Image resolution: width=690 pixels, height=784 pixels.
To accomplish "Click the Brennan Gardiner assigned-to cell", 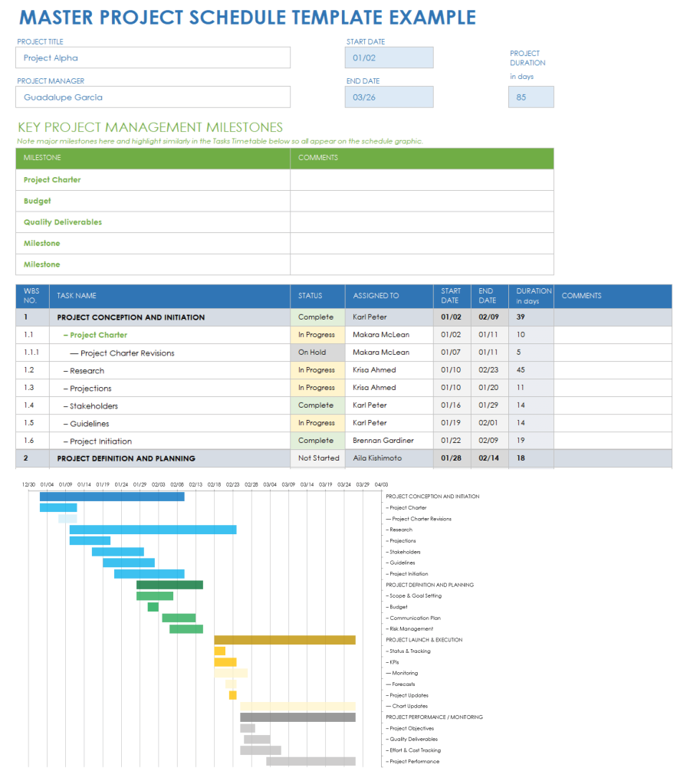I will [x=389, y=441].
